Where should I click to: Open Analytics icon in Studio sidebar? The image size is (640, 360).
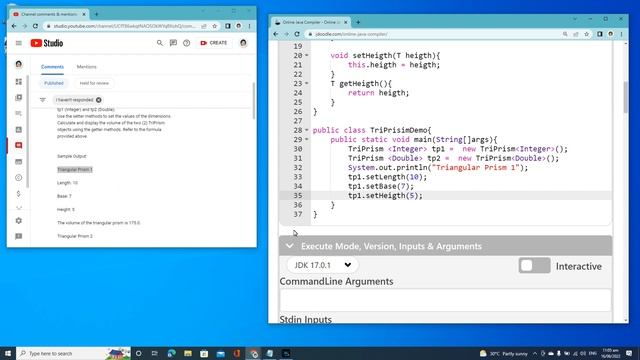(x=18, y=129)
